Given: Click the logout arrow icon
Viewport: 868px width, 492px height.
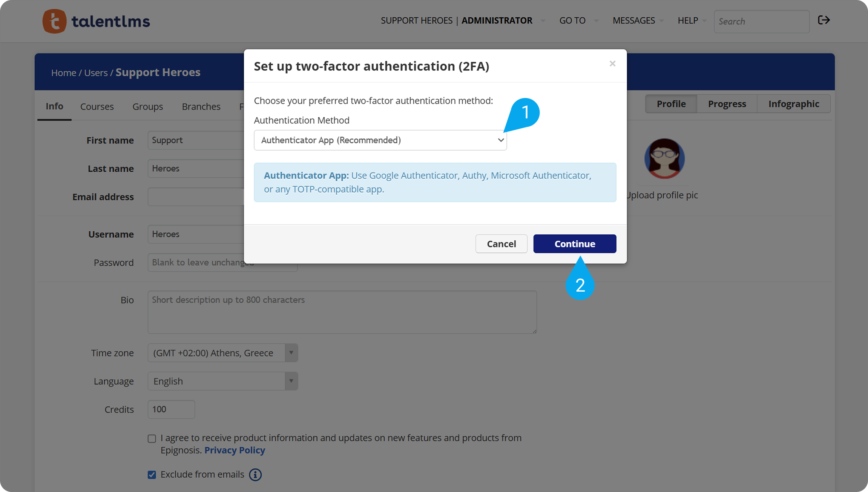Looking at the screenshot, I should pyautogui.click(x=824, y=20).
